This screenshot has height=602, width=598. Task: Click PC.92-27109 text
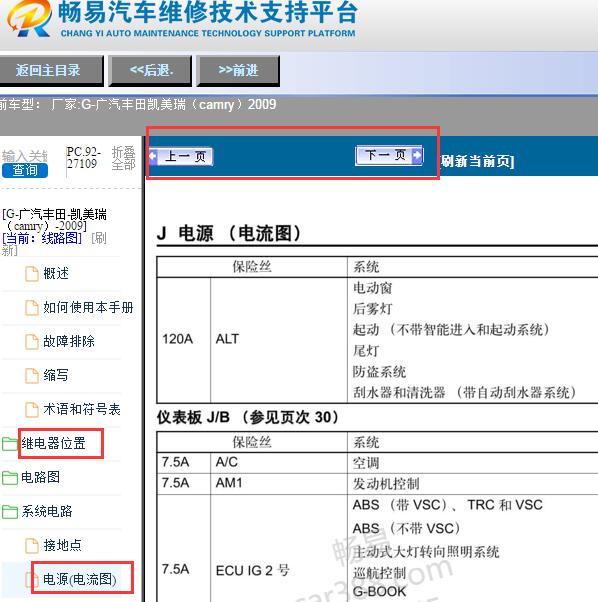(84, 158)
